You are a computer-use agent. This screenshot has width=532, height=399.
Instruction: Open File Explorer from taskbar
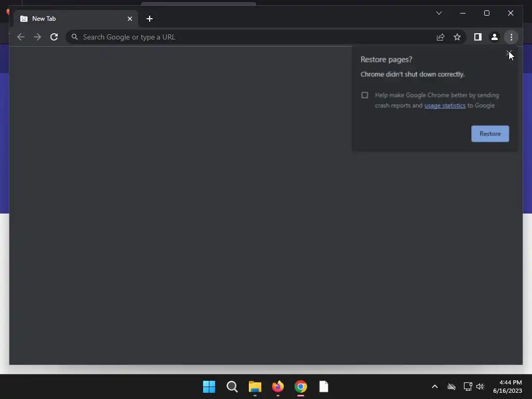(255, 387)
